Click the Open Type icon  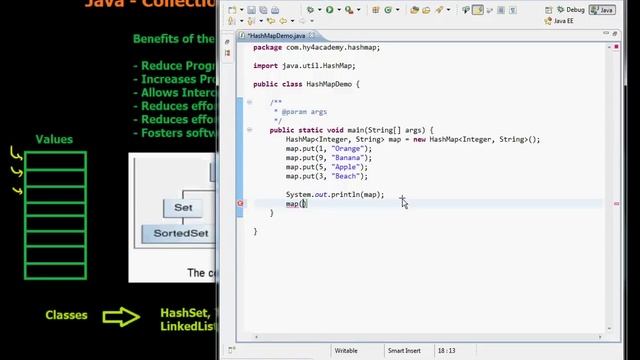(414, 10)
